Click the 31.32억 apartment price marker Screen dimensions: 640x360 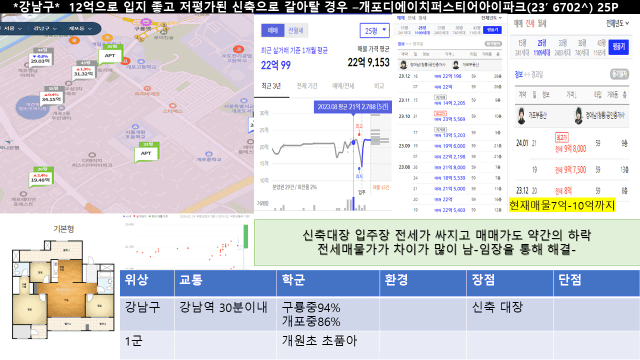pyautogui.click(x=84, y=71)
